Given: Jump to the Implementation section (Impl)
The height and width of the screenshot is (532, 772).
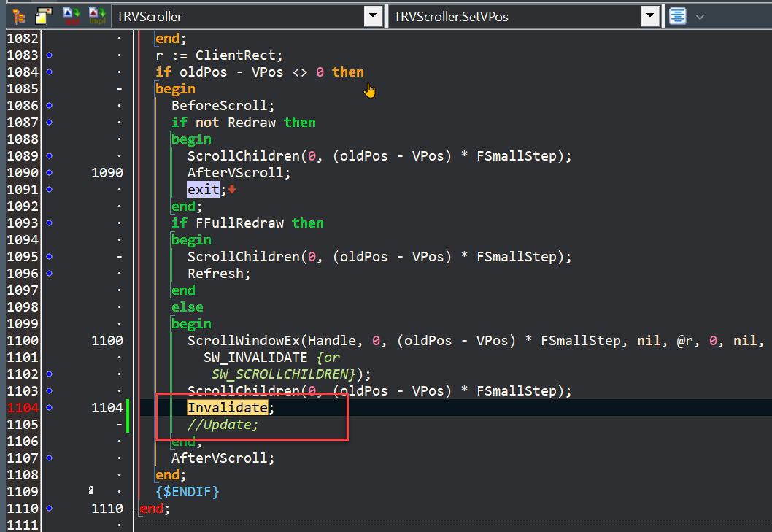Looking at the screenshot, I should (98, 16).
